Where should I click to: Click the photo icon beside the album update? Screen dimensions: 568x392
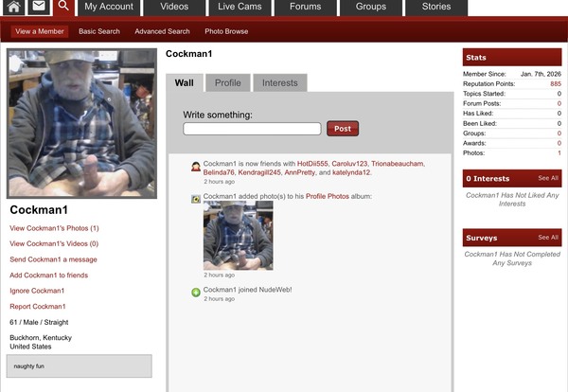point(196,199)
